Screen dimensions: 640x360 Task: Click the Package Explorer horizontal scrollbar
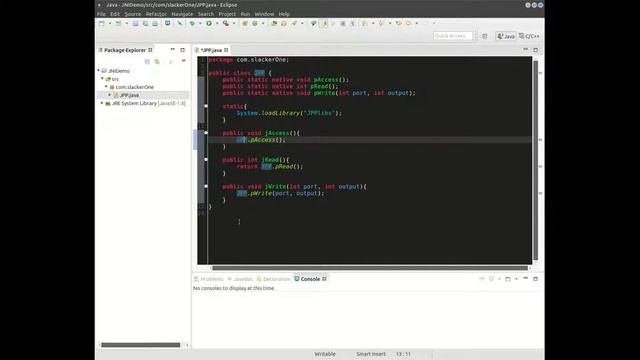click(x=140, y=345)
